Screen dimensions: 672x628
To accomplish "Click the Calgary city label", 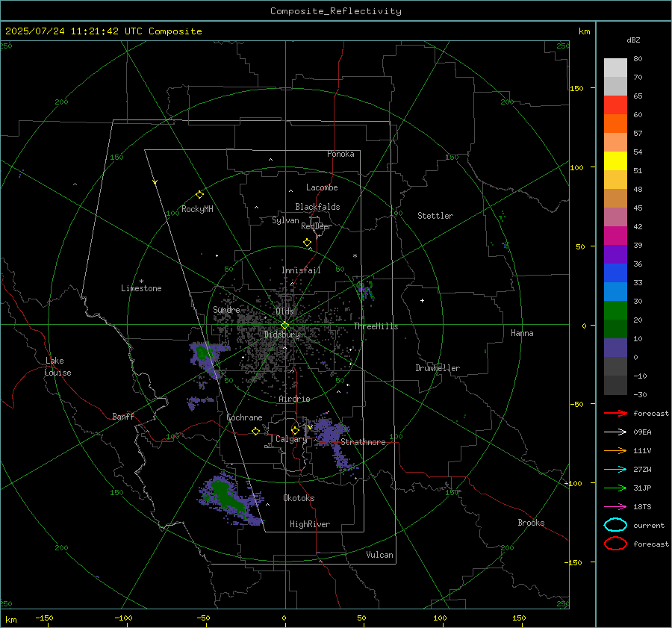I will [291, 439].
